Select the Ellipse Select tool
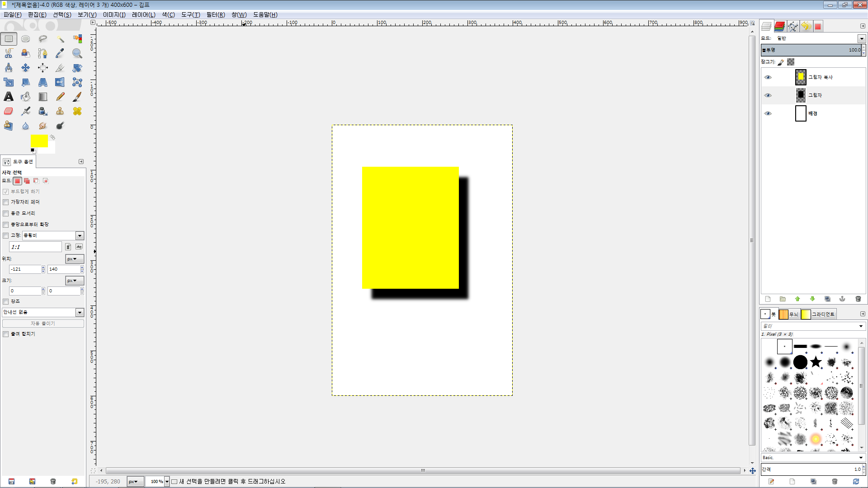The width and height of the screenshot is (868, 488). click(x=26, y=39)
